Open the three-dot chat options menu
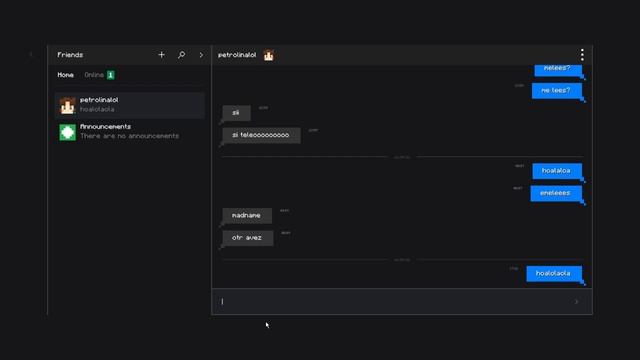This screenshot has width=640, height=360. pos(582,55)
